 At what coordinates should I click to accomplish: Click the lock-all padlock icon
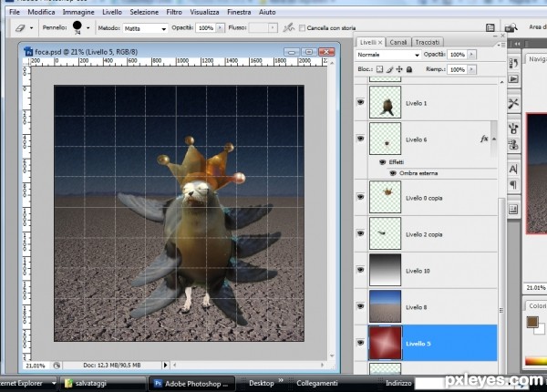click(409, 69)
